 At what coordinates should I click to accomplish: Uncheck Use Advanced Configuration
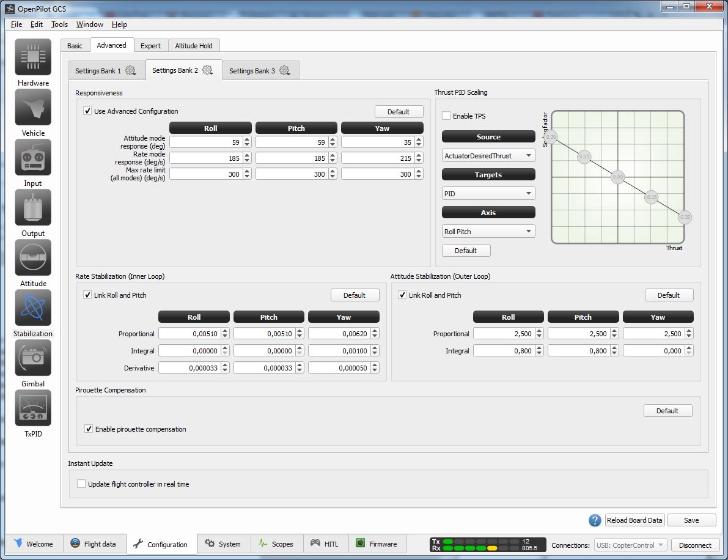click(88, 111)
